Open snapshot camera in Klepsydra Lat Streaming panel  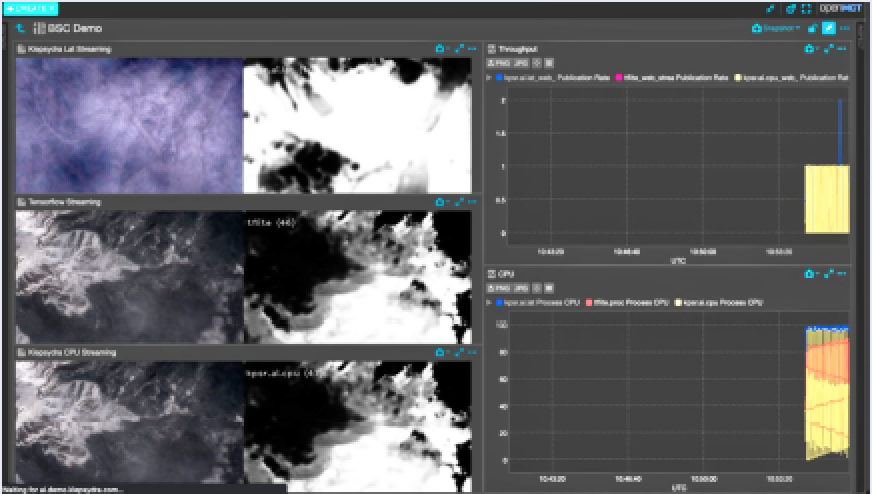(x=441, y=49)
